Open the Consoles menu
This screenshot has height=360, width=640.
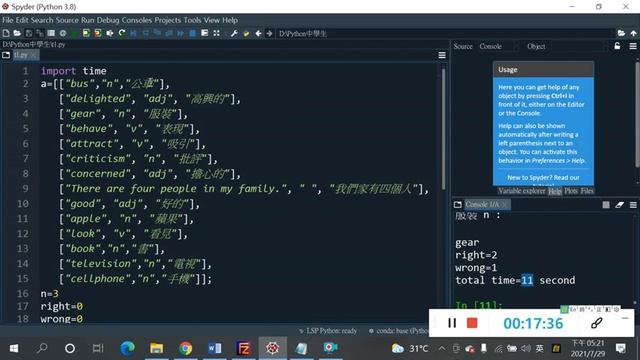point(136,20)
